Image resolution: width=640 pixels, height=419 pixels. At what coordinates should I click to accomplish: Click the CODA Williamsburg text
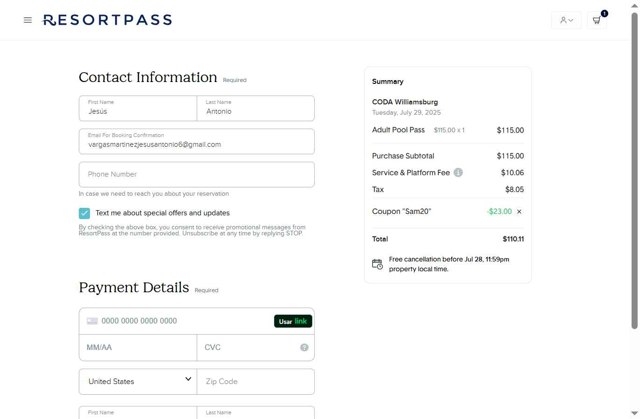click(x=405, y=102)
